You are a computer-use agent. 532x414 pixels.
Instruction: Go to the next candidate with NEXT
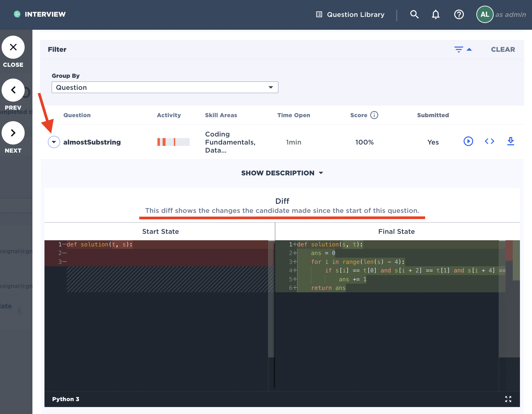tap(13, 133)
